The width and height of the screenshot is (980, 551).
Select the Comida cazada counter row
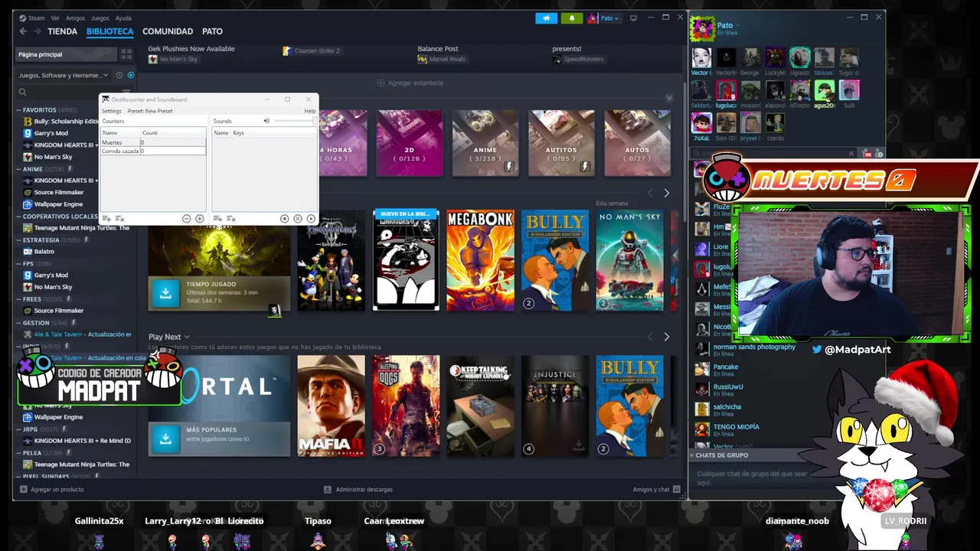(x=153, y=151)
